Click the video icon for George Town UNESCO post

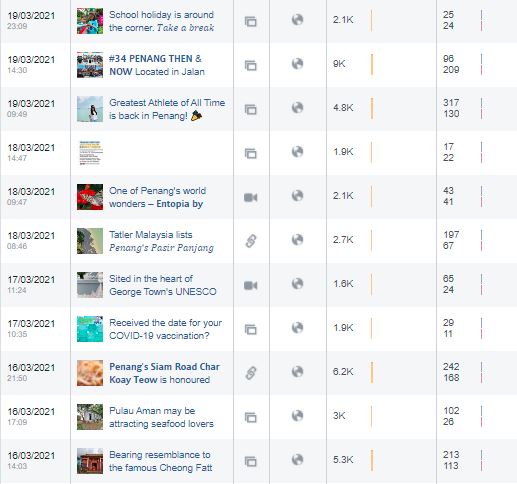click(251, 285)
